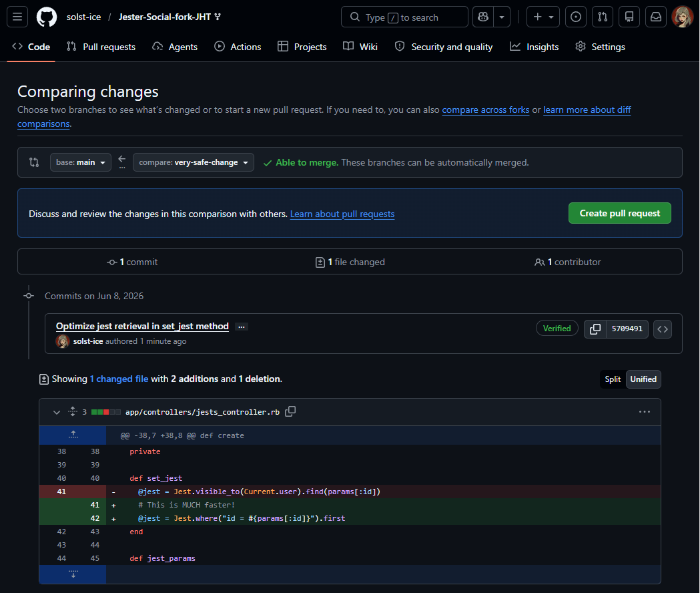Click the '# This is MUCH faster!' added line
The image size is (700, 593).
tap(186, 505)
